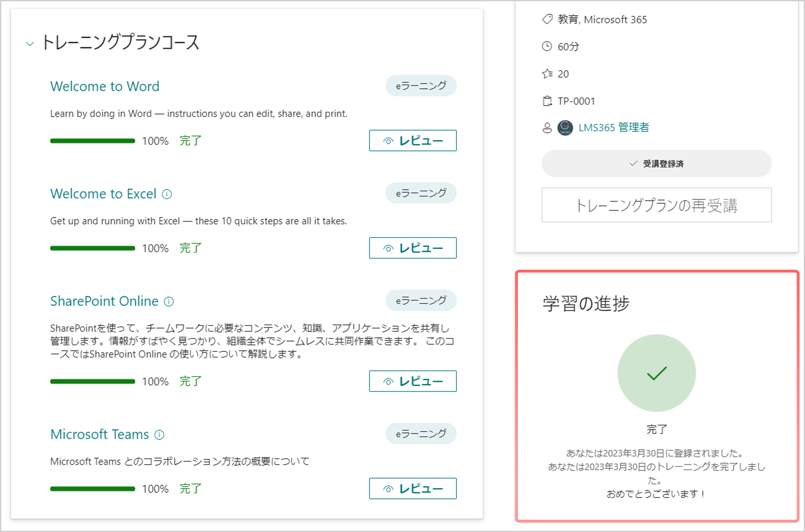
Task: Click 完了 label below the checkmark circle
Action: 656,429
